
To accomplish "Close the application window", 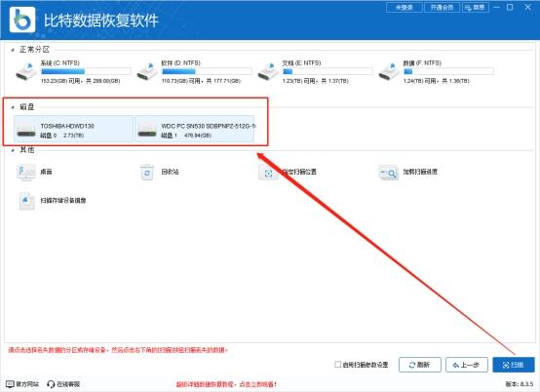I will click(x=527, y=7).
